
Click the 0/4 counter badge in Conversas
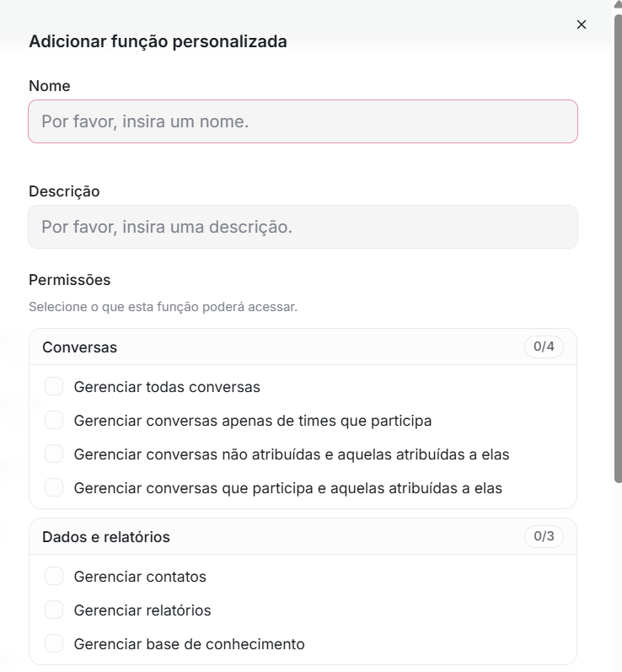point(544,347)
